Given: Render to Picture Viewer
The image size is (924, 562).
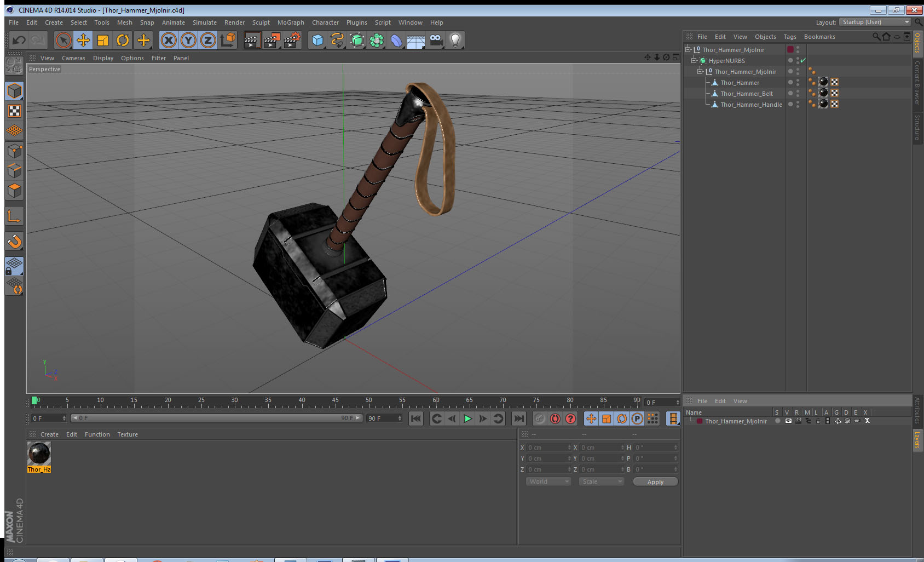Looking at the screenshot, I should click(272, 40).
